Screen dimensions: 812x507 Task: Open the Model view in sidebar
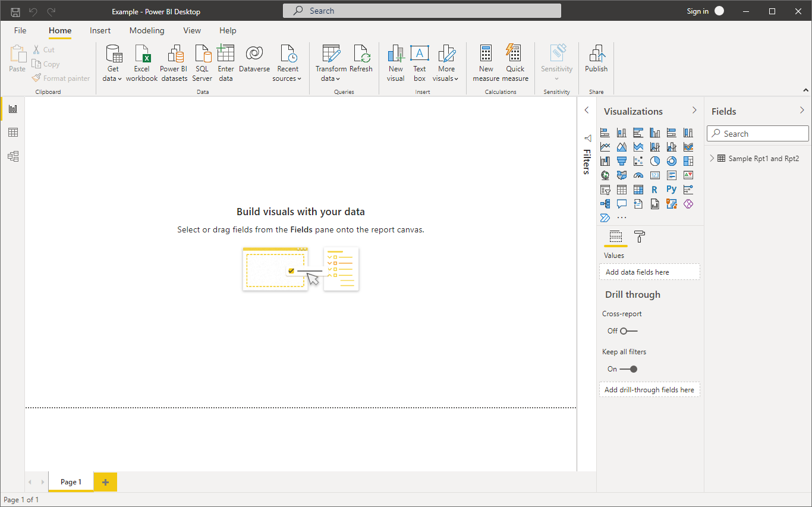pyautogui.click(x=12, y=156)
